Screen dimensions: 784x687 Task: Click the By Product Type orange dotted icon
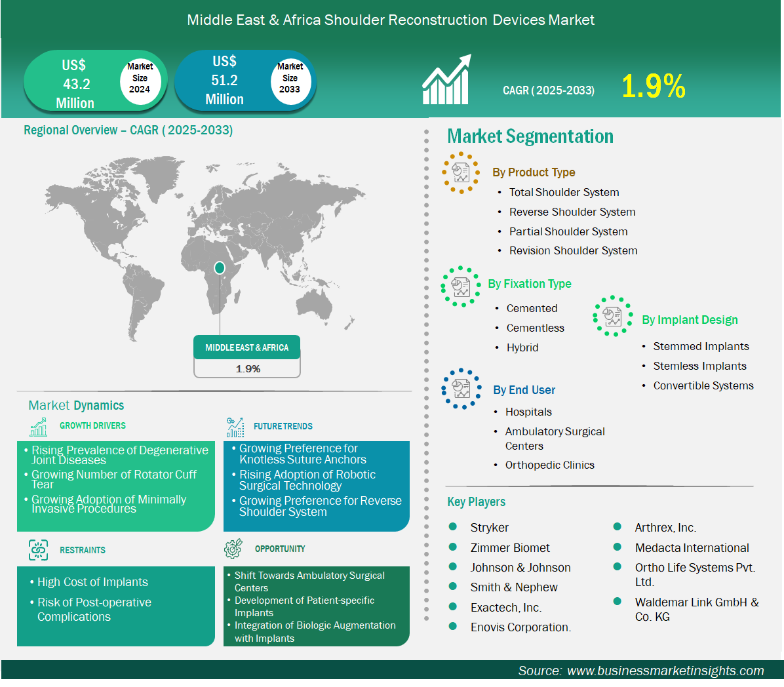tap(461, 173)
